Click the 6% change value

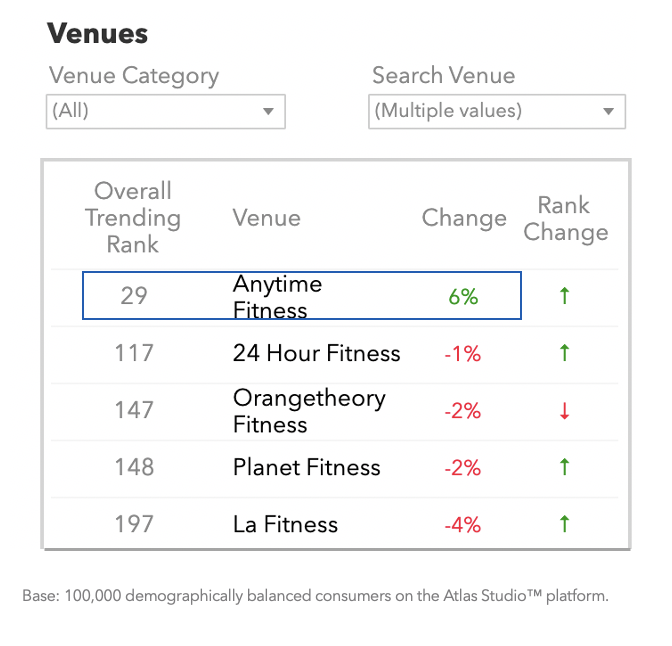tap(463, 297)
